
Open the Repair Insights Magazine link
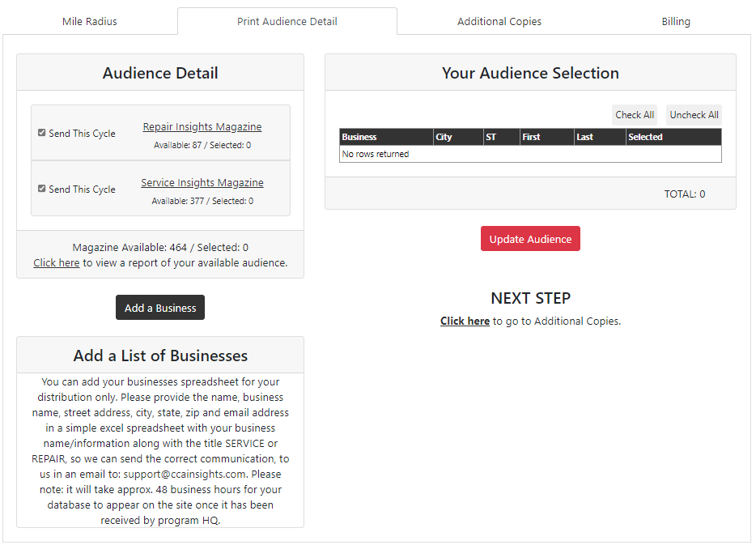point(202,127)
